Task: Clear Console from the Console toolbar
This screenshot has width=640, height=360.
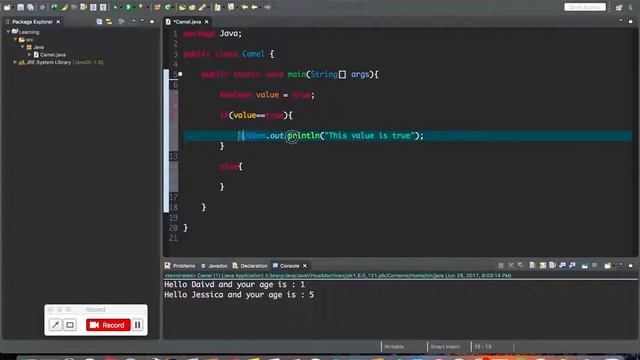Action: (532, 265)
